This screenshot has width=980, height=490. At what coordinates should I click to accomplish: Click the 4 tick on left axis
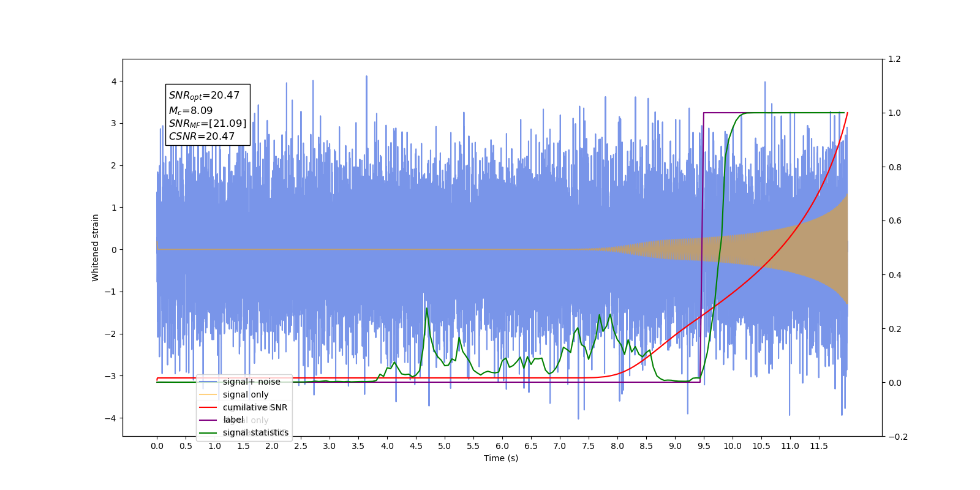tap(114, 81)
